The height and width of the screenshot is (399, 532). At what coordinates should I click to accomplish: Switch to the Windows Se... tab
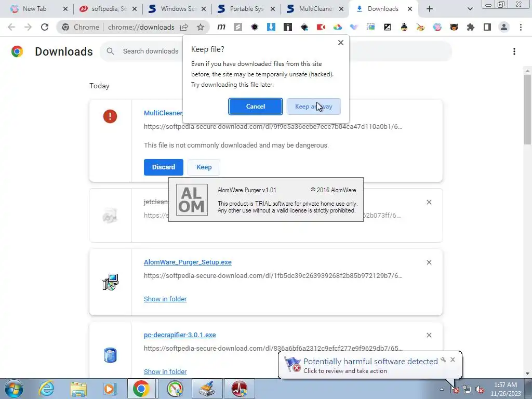(178, 9)
